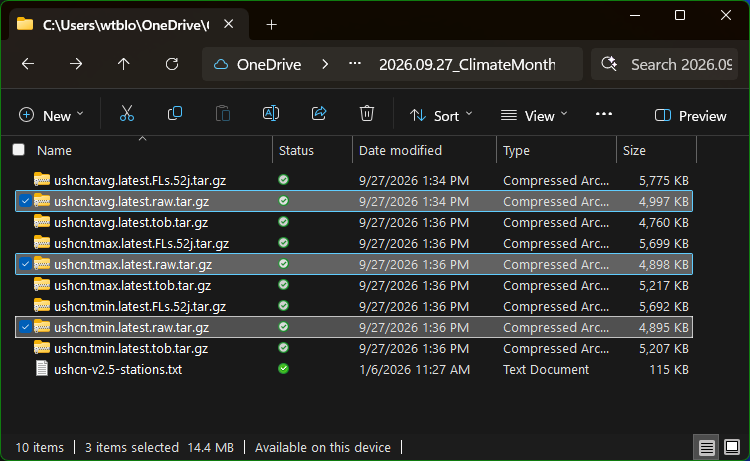
Task: Close the current Explorer tab
Action: pyautogui.click(x=229, y=24)
